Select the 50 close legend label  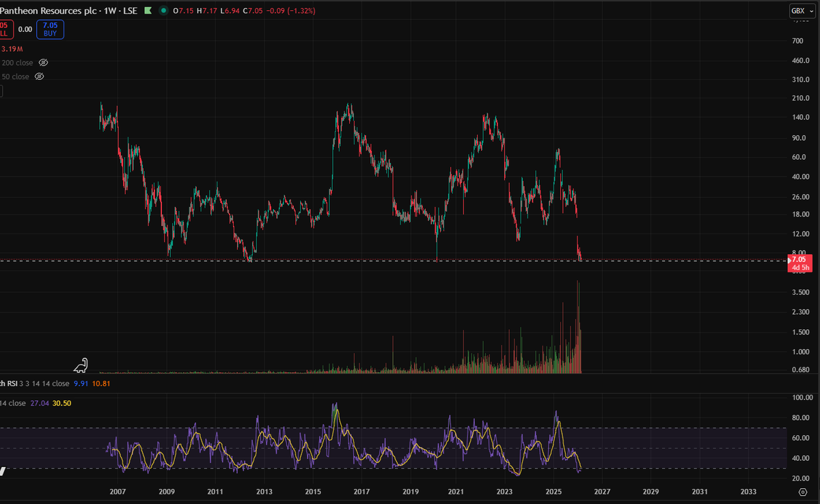pos(15,76)
